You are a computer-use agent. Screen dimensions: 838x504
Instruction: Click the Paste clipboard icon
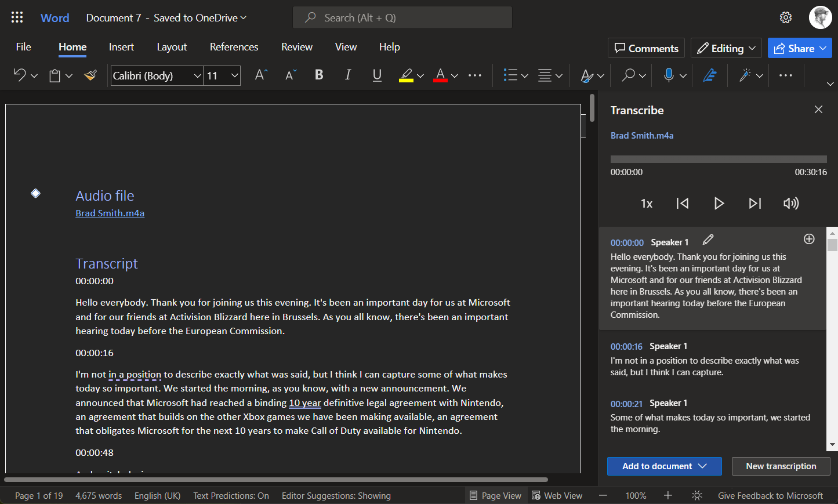pos(55,75)
